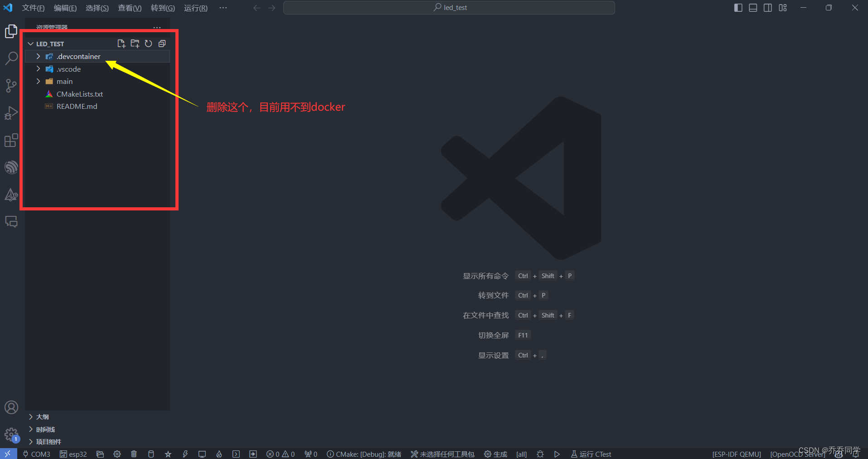Toggle the bottom panel layout button
868x459 pixels.
click(x=753, y=8)
